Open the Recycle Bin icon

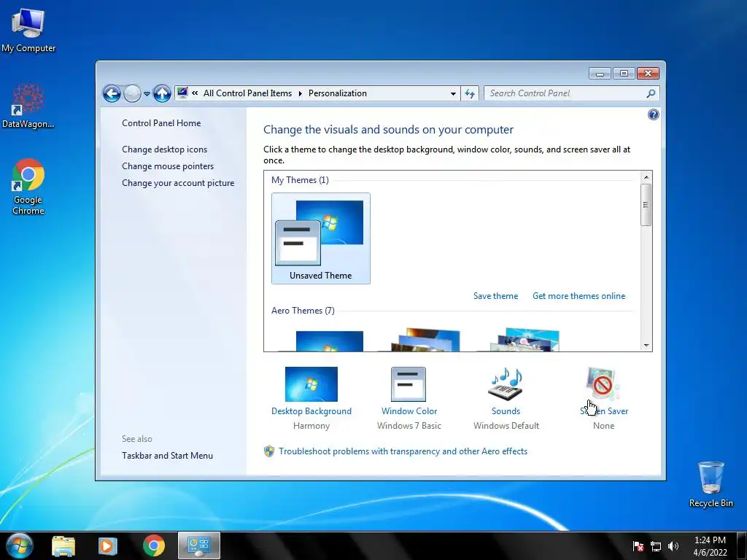pos(711,484)
